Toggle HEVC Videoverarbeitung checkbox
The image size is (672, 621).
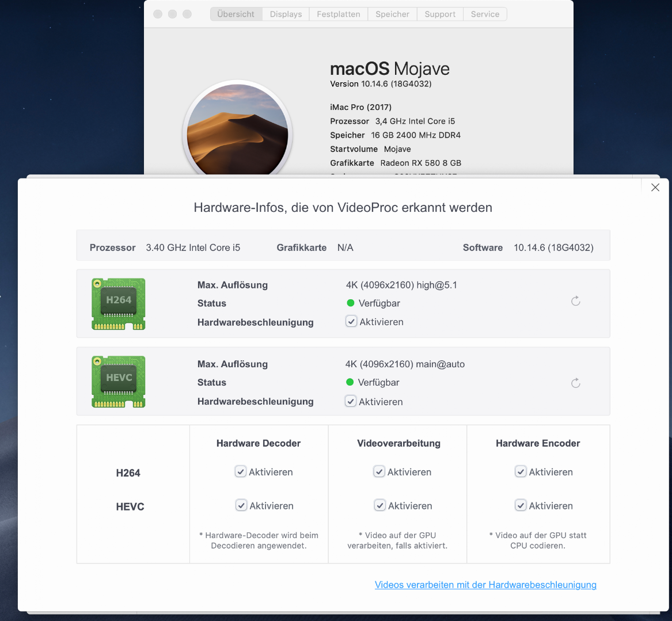point(379,505)
